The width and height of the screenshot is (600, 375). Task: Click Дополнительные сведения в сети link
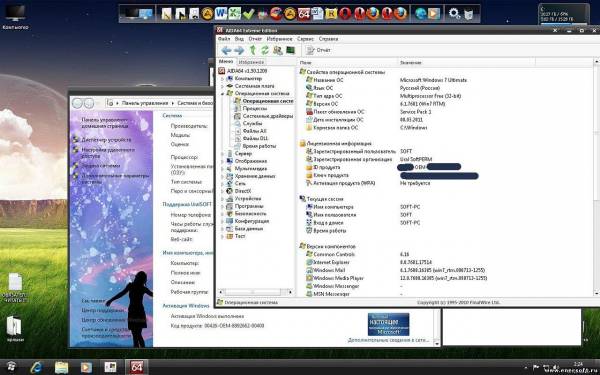388,340
